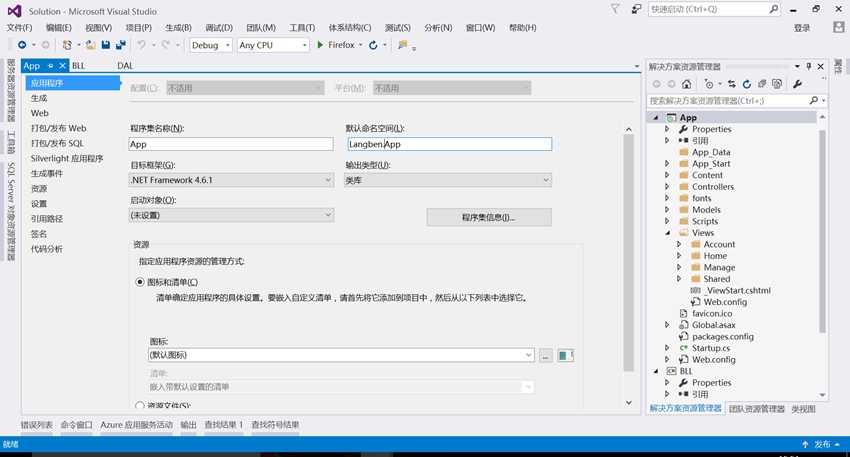Click the pending changes filter clock icon
This screenshot has width=850, height=457.
tap(709, 84)
